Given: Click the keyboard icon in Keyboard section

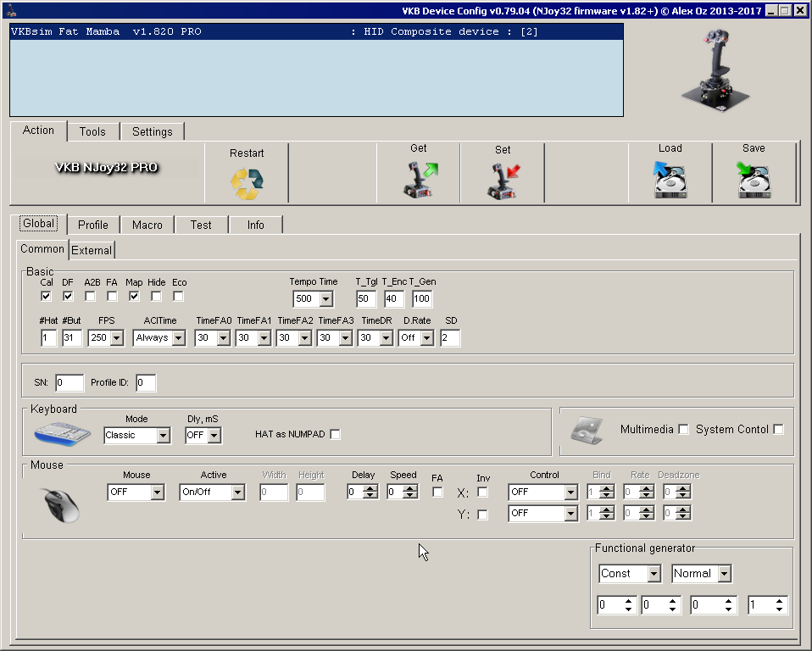Looking at the screenshot, I should [x=63, y=433].
